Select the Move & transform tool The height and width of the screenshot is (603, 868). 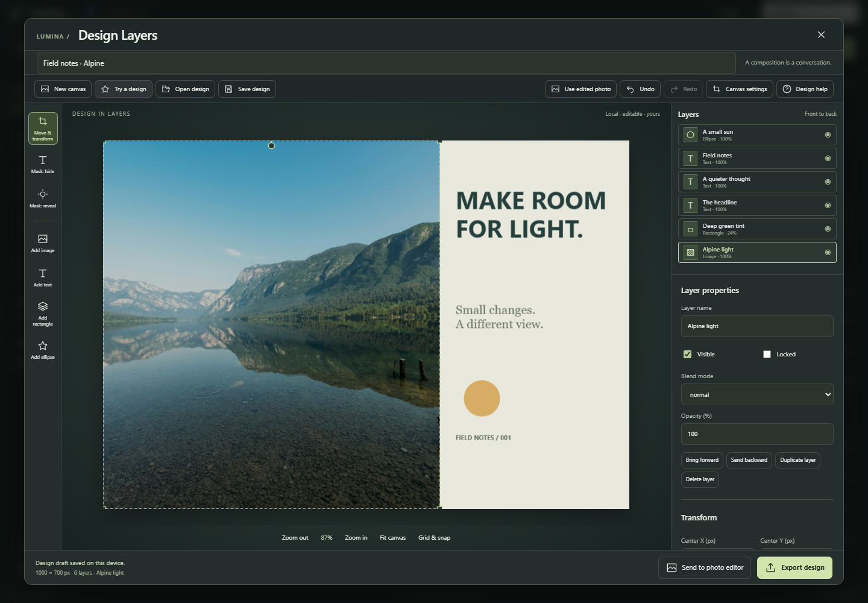point(43,128)
